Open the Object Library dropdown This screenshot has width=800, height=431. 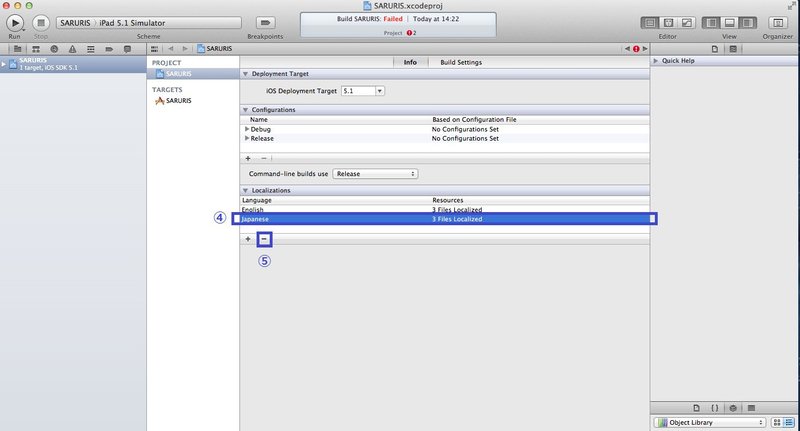pyautogui.click(x=710, y=422)
